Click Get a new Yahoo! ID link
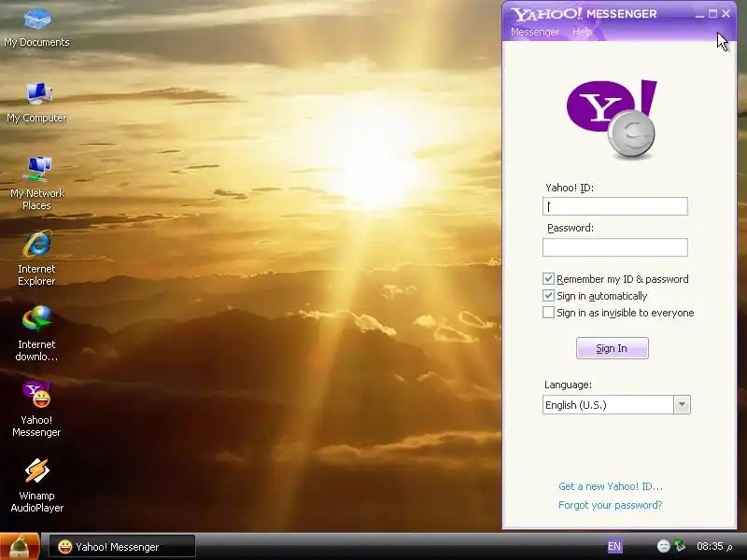Screen dimensions: 747x560 pyautogui.click(x=611, y=486)
